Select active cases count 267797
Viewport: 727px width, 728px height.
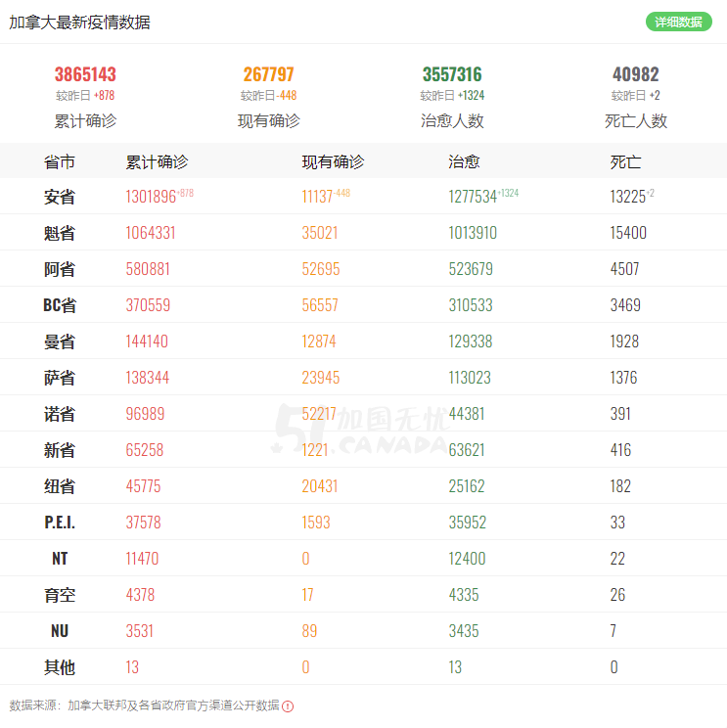click(269, 74)
